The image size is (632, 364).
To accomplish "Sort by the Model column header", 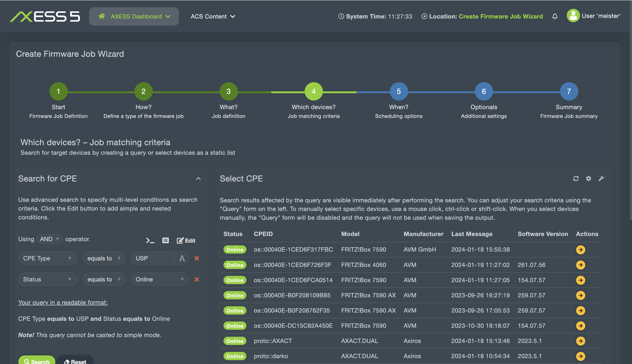I will coord(350,234).
